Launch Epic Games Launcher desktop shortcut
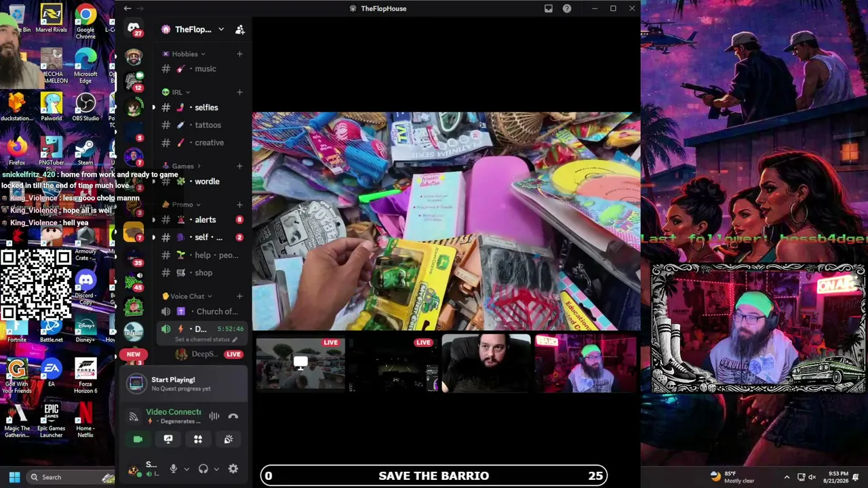This screenshot has height=488, width=868. tap(52, 420)
